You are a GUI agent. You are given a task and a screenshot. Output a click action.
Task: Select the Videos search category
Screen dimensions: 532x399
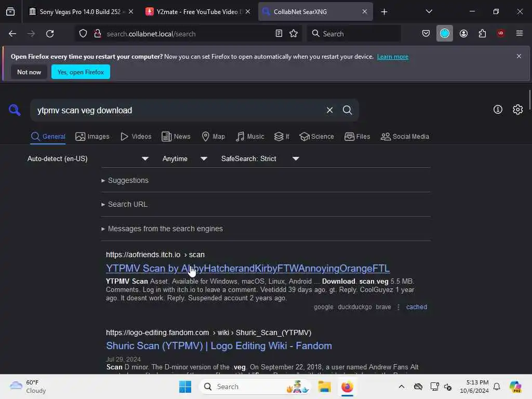(x=136, y=137)
